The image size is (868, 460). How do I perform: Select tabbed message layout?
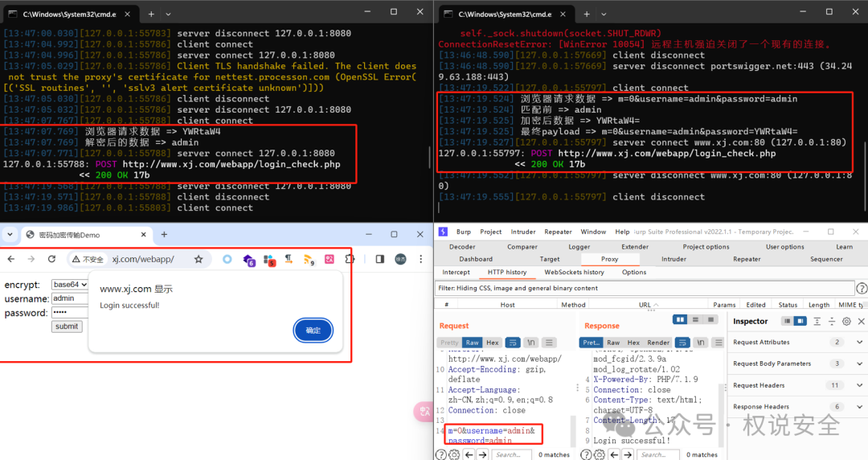tap(710, 319)
